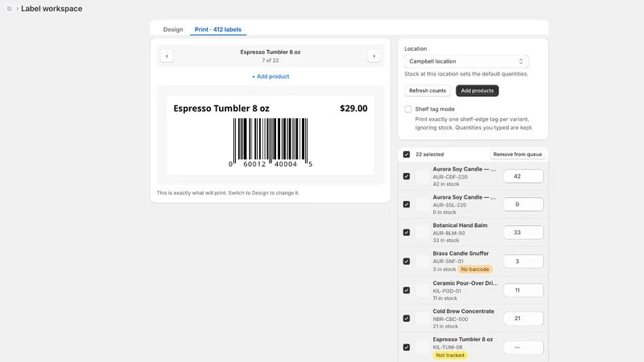This screenshot has width=644, height=362.
Task: Click SKU text NBR-CBC-500
Action: coord(450,319)
